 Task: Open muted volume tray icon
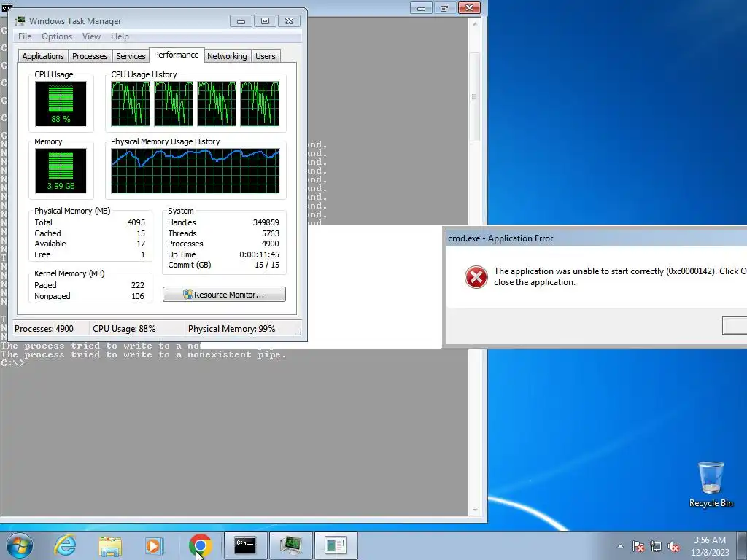(x=673, y=546)
